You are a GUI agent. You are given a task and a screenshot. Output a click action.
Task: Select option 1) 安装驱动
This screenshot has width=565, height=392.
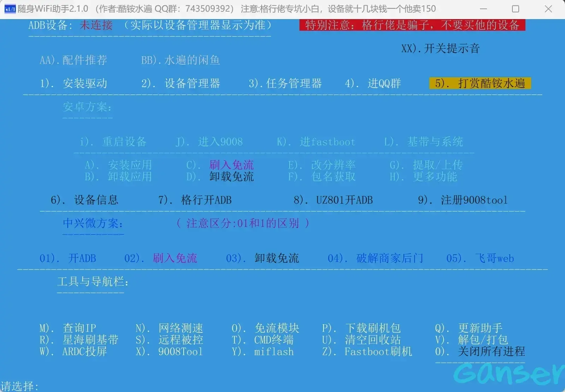click(x=73, y=84)
